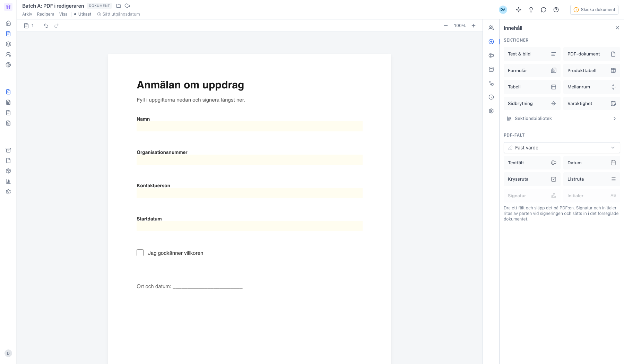Open the parties people icon in side rail
The width and height of the screenshot is (624, 364).
point(491,28)
